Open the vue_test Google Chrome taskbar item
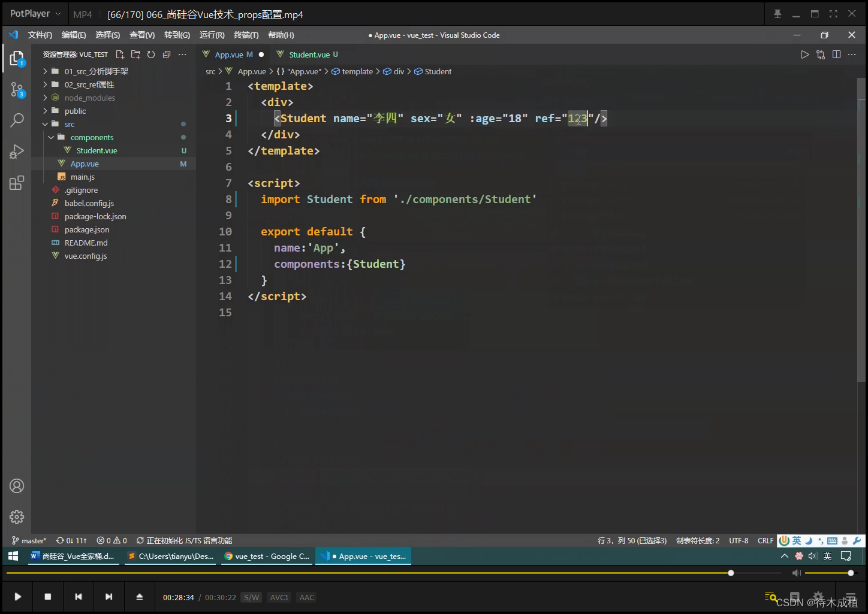Image resolution: width=868 pixels, height=614 pixels. [x=267, y=556]
